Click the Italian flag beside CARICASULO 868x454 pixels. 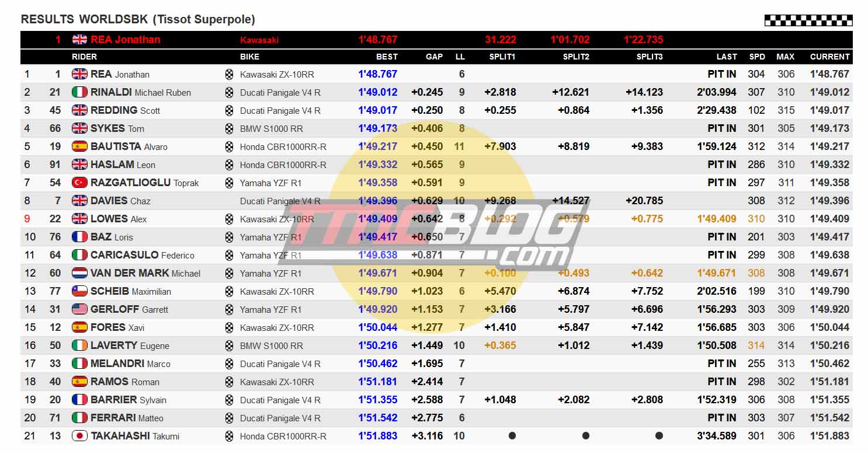(79, 255)
